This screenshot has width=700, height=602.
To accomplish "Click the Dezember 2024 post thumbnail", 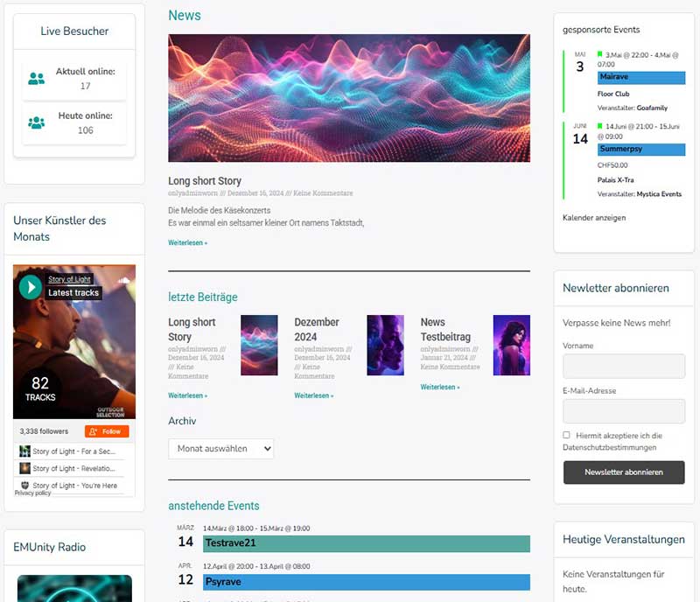I will 386,345.
